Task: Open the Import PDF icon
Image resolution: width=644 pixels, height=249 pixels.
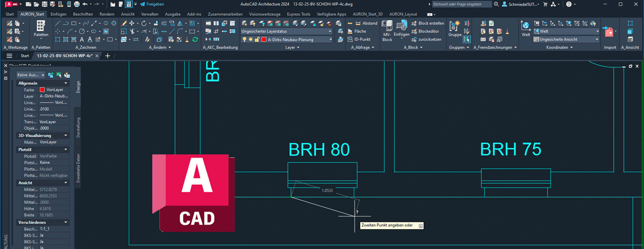Action: [608, 32]
